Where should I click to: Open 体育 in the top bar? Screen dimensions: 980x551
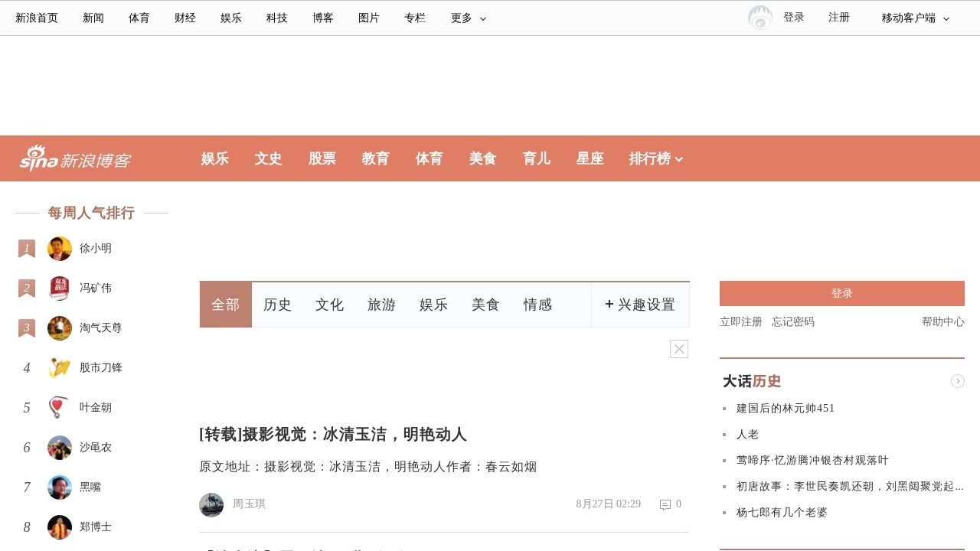[139, 18]
